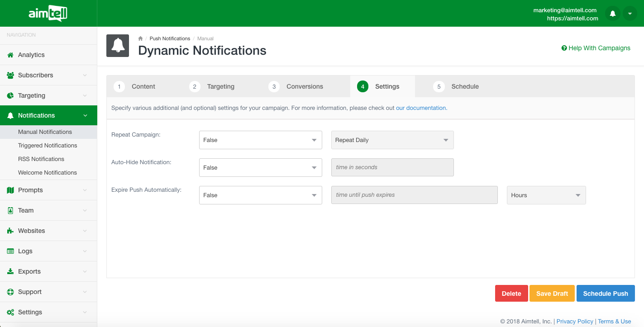Open Analytics from the sidebar

point(31,54)
